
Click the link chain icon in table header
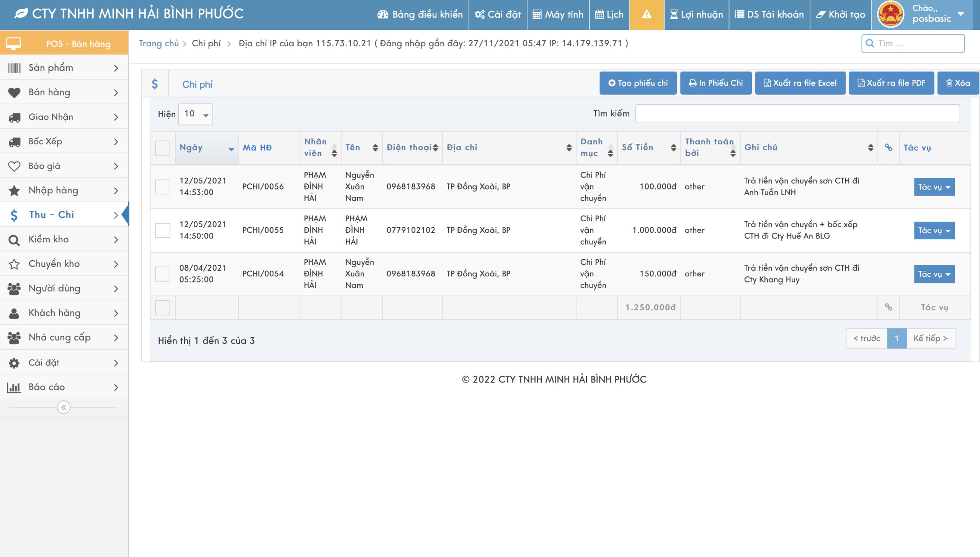click(x=889, y=147)
